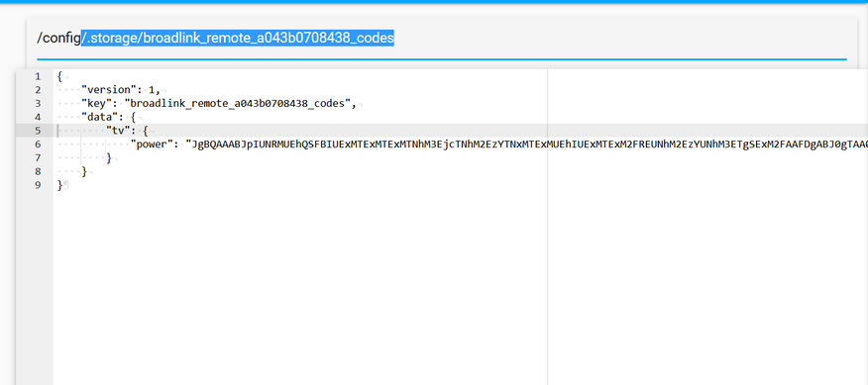Click line number 5 in the gutter
Screen dimensions: 868x385
[37, 131]
